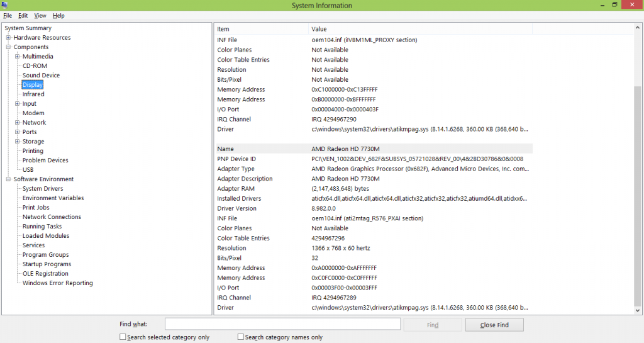The image size is (644, 343).
Task: Click the System Information title bar icon
Action: click(x=4, y=5)
